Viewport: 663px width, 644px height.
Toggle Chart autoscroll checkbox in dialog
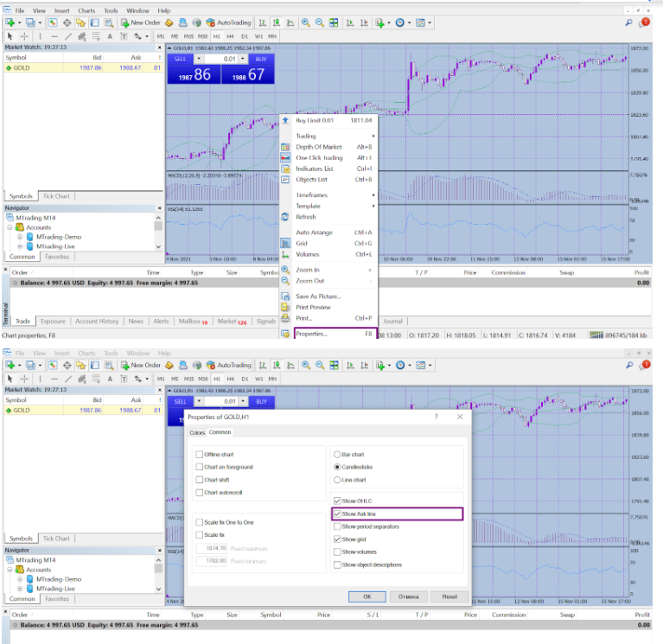click(199, 492)
